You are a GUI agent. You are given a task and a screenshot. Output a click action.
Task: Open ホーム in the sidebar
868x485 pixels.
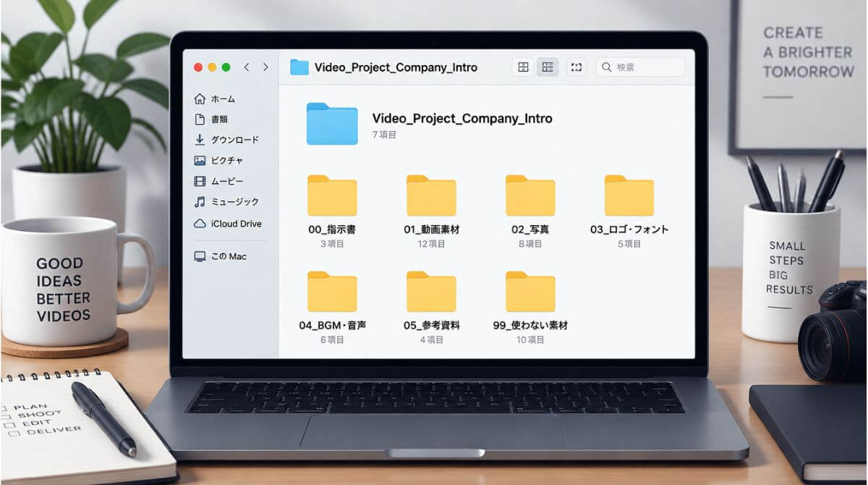pos(215,99)
